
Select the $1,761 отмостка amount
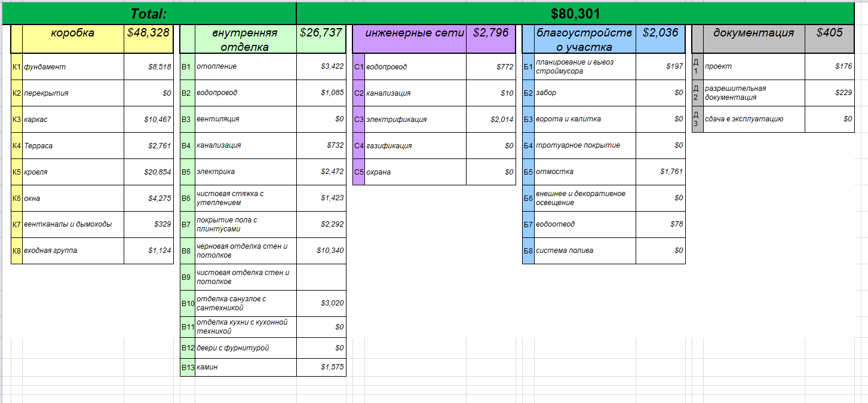660,172
